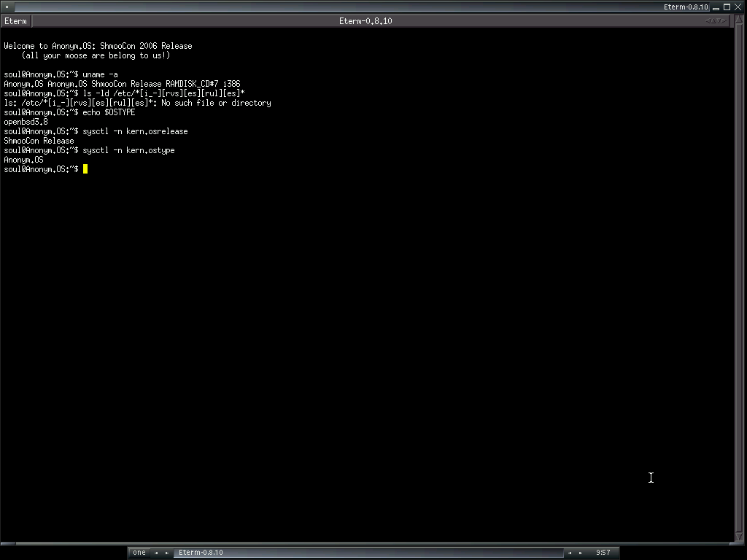This screenshot has height=560, width=747.
Task: Click the 'uname -a' command line
Action: point(61,75)
